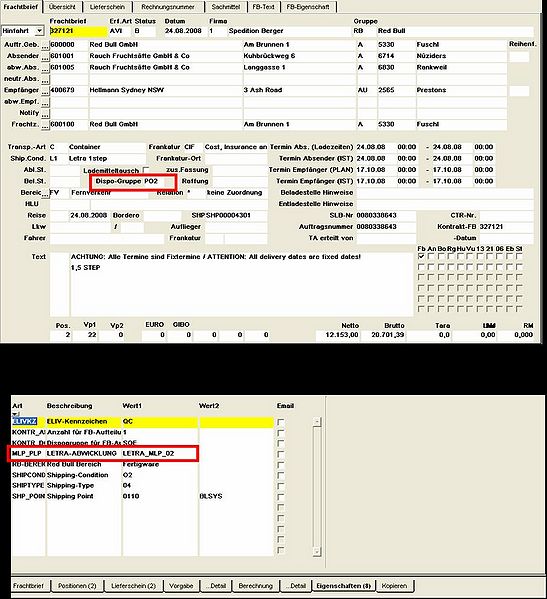The image size is (547, 599).
Task: Select the yellow Frachtbrief number field
Action: pos(78,31)
